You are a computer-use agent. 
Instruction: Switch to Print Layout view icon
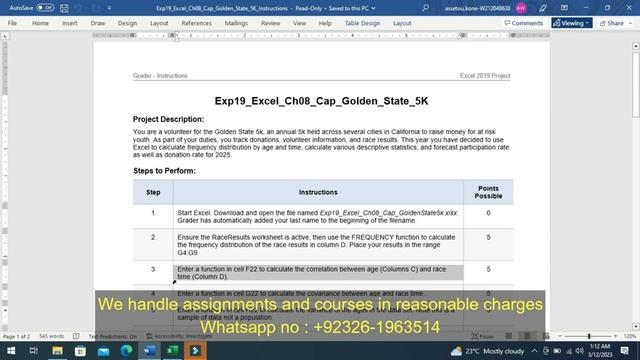click(527, 336)
